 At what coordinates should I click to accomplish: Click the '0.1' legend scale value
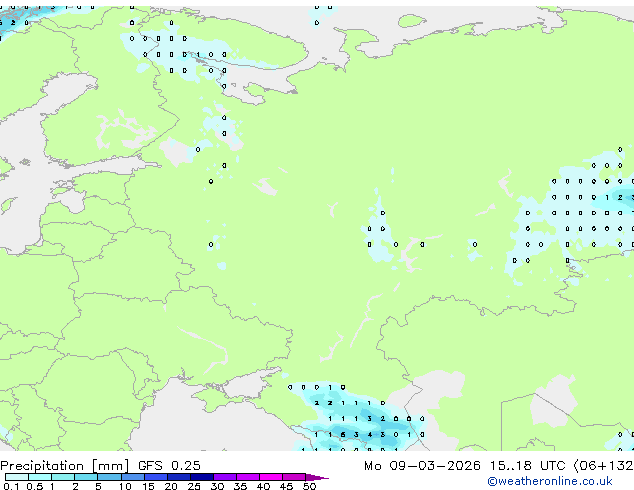[12, 486]
